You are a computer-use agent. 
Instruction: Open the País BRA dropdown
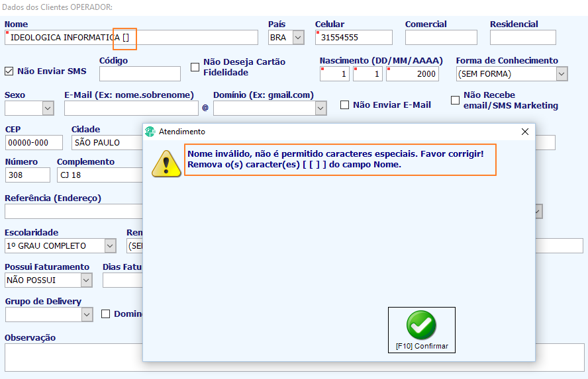tap(298, 38)
